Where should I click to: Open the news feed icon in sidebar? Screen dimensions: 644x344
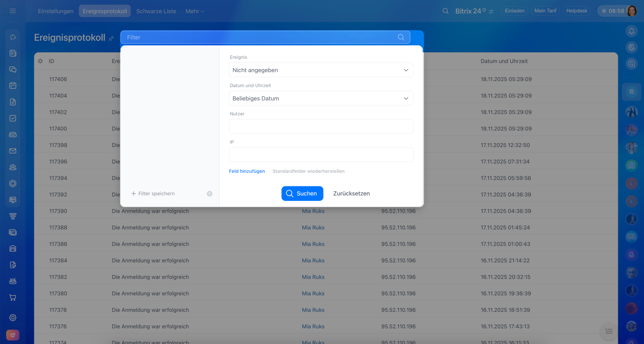click(x=13, y=53)
